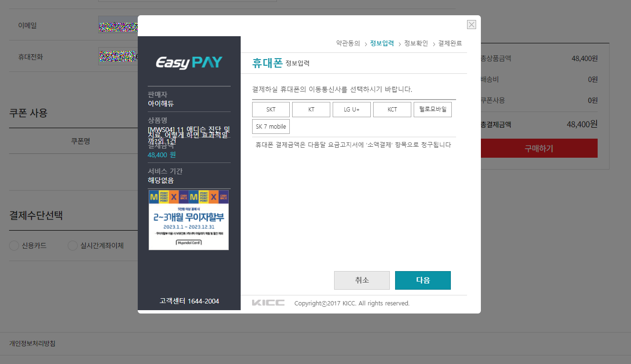Click the 휴대폰 정보입력 heading
Screen dimensions: 631x364
(281, 63)
